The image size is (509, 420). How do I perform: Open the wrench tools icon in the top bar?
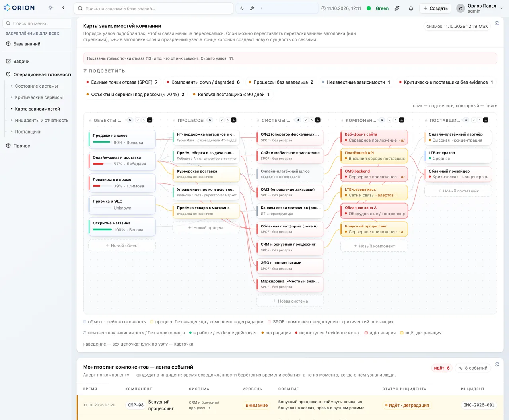click(252, 8)
